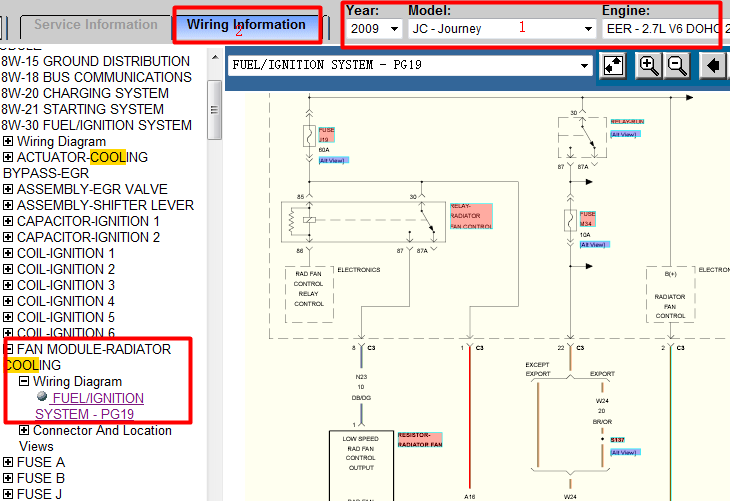Open Alt View link under FUSE M34
Viewport: 730px width, 501px height.
click(x=595, y=245)
